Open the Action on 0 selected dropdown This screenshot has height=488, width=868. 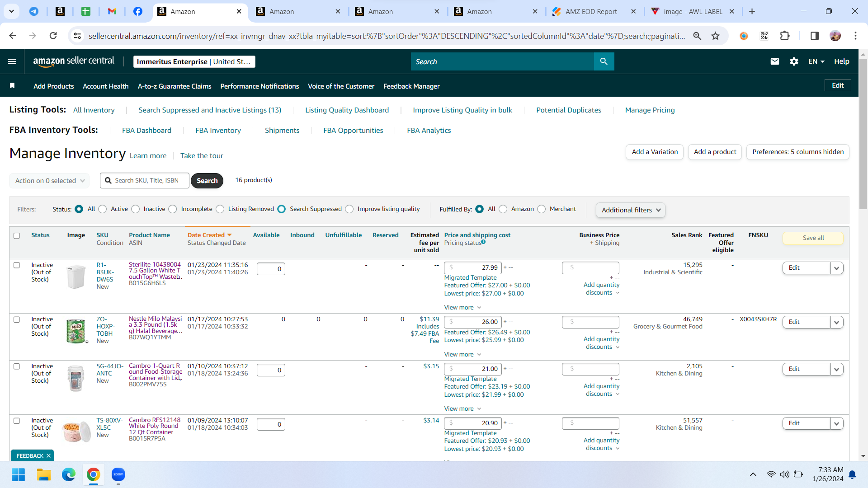click(49, 181)
